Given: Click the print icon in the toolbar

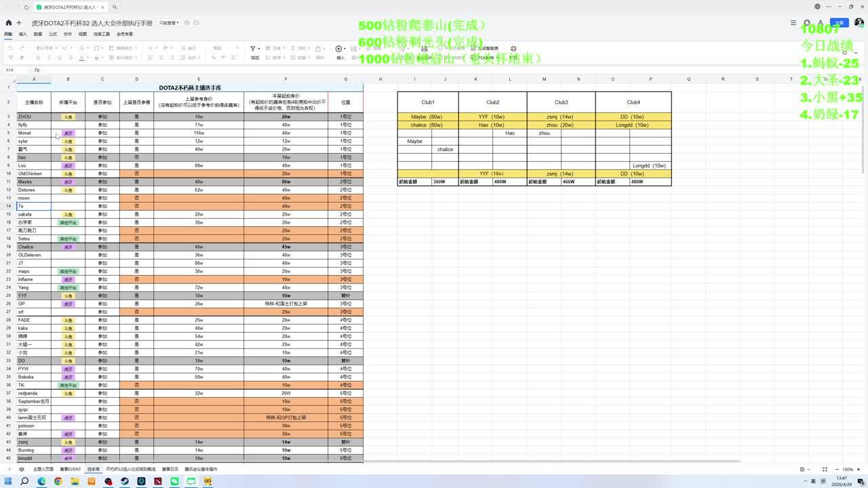Looking at the screenshot, I should (x=513, y=49).
